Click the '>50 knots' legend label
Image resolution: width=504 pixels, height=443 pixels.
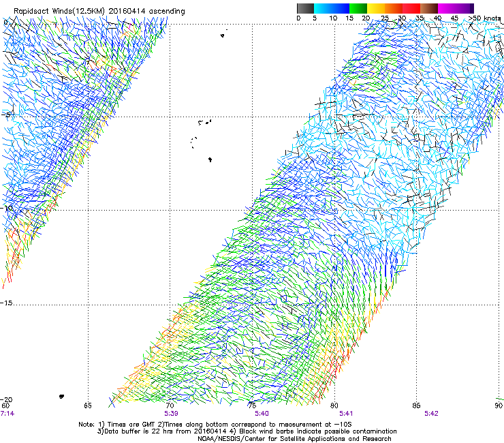click(x=485, y=18)
